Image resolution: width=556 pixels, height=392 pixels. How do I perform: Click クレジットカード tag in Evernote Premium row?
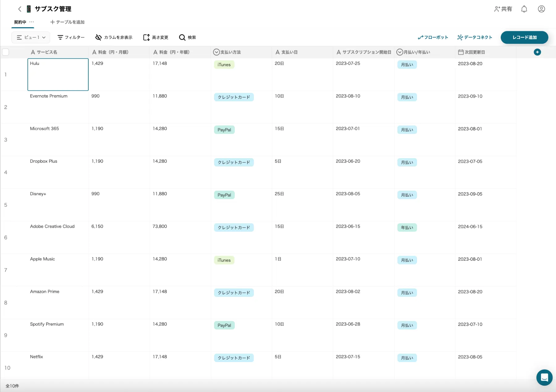[234, 97]
